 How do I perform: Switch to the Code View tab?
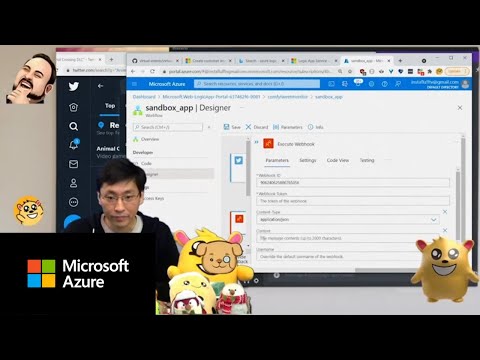(x=338, y=160)
